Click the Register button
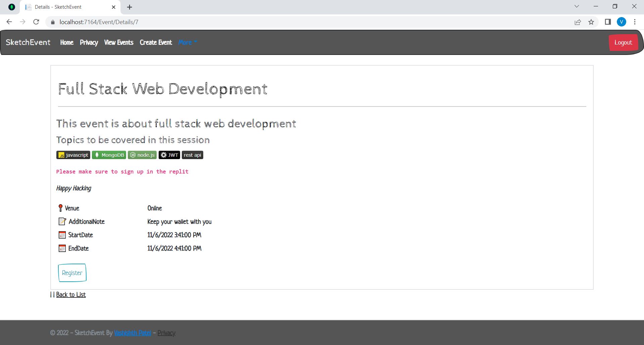Screen dimensions: 644x345 pos(72,273)
